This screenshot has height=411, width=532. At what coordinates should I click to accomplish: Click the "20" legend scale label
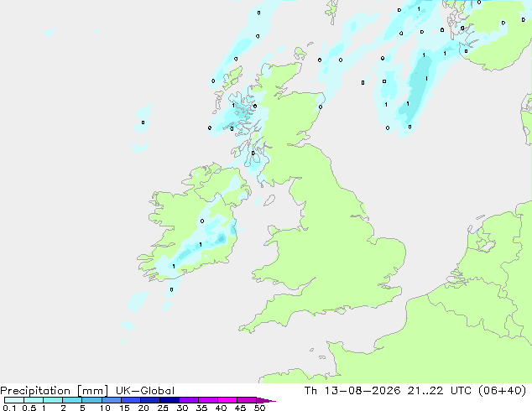pos(143,408)
